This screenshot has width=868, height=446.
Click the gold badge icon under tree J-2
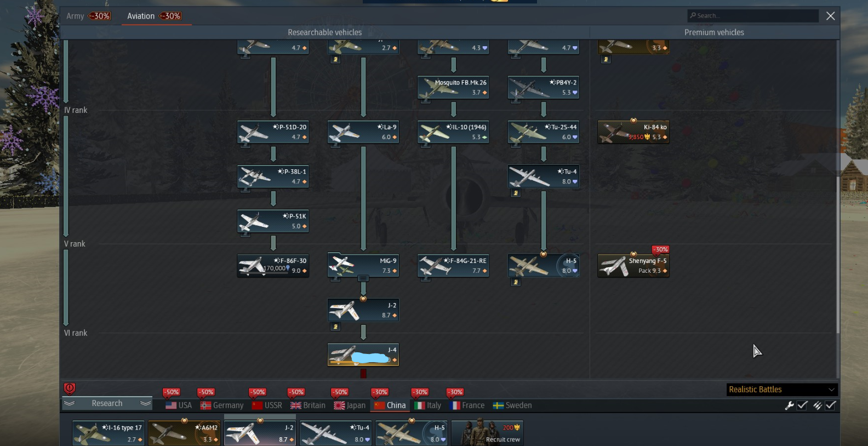pyautogui.click(x=335, y=327)
